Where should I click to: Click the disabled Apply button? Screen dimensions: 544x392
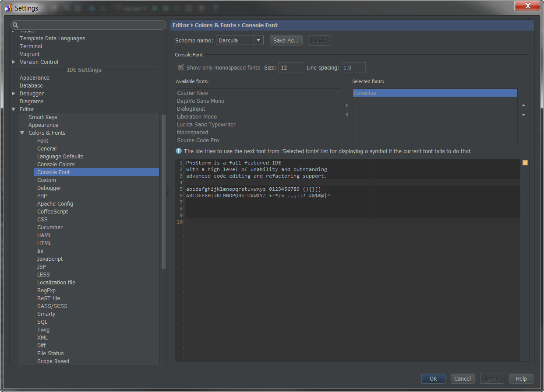492,379
